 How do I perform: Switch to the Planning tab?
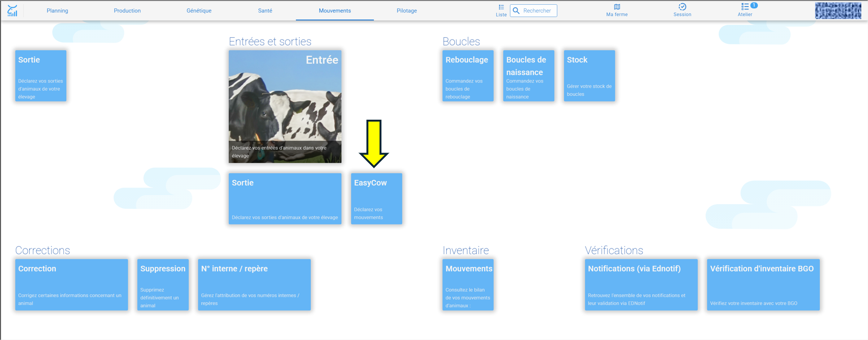[57, 10]
